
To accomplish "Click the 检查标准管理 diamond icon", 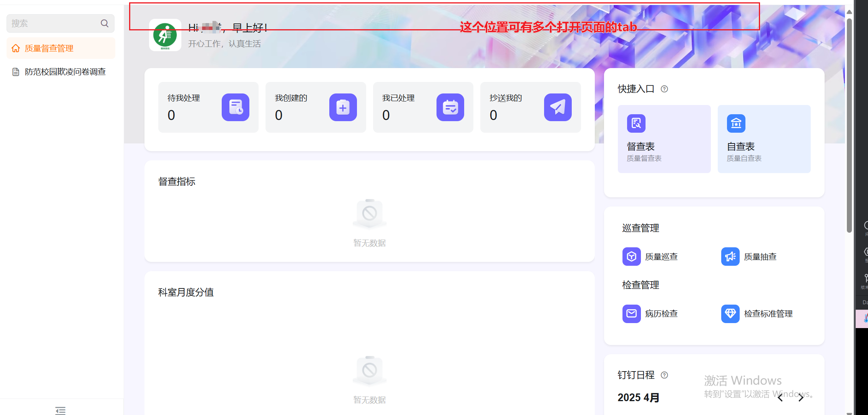I will point(730,314).
